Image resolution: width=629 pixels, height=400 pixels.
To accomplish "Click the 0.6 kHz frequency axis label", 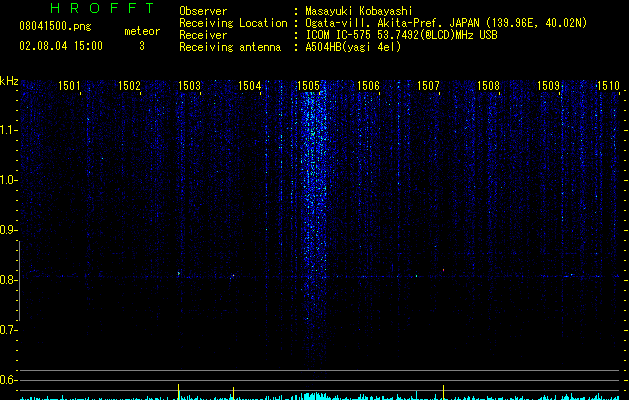I will coord(8,380).
